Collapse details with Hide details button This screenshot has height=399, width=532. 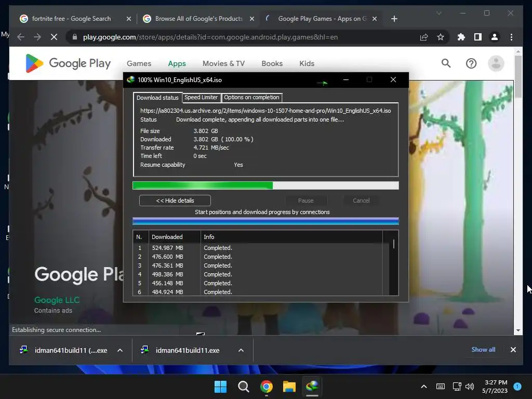175,201
